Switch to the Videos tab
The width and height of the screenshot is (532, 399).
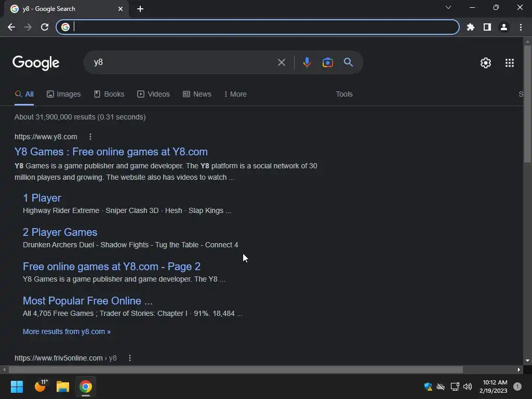click(x=153, y=95)
